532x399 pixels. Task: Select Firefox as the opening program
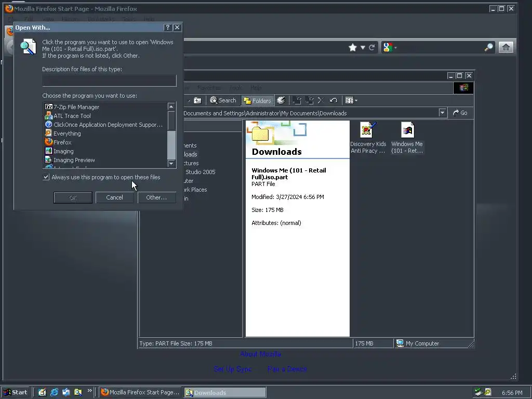[58, 142]
